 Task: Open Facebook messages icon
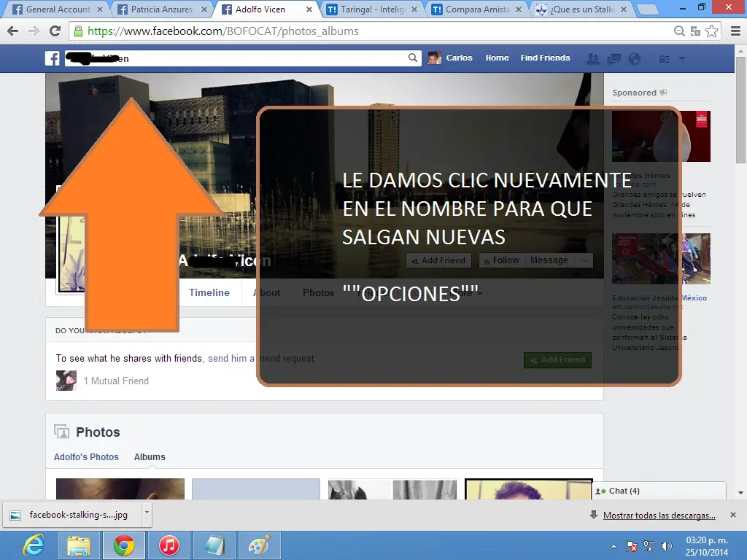point(614,58)
